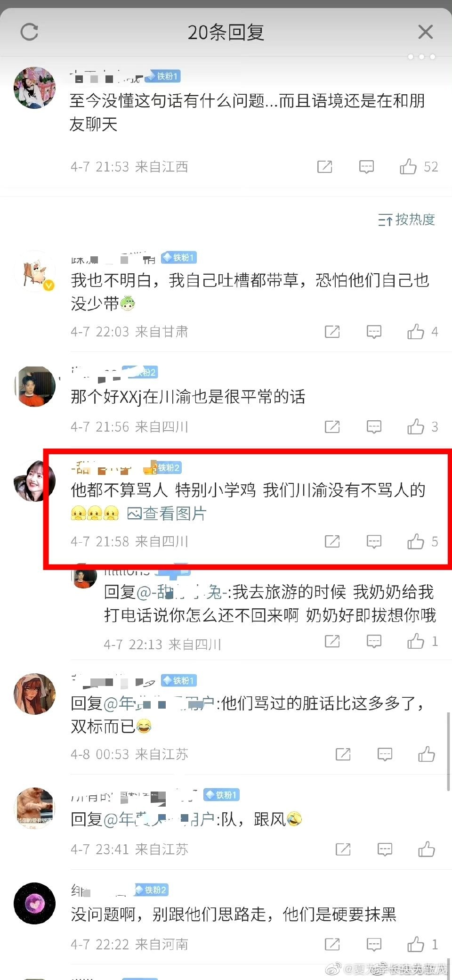This screenshot has height=980, width=452.
Task: Repost the 川渝 comment at 21:56
Action: tap(332, 427)
